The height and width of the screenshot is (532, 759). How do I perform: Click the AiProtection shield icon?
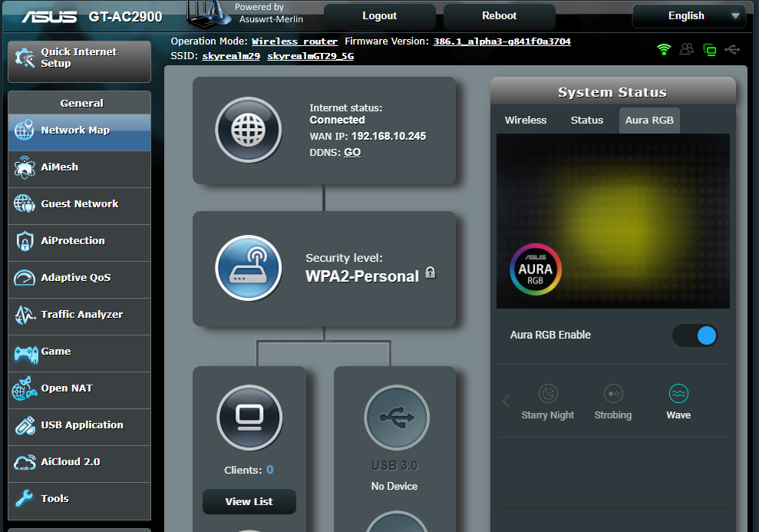coord(25,240)
